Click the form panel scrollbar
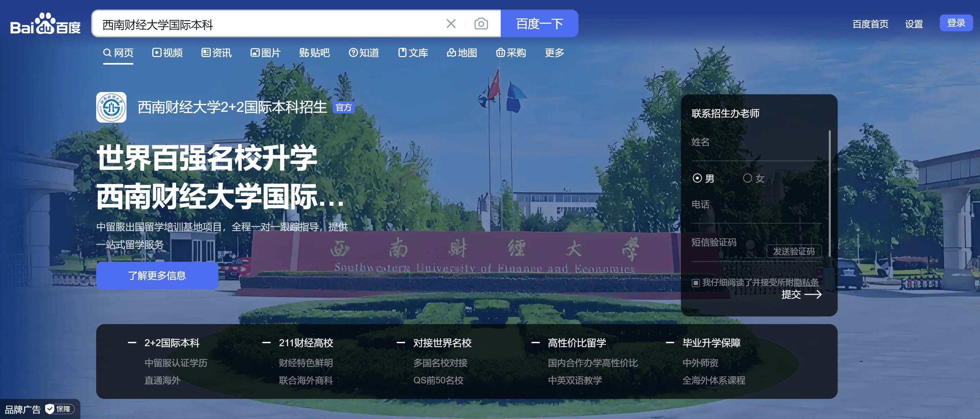980x419 pixels. (x=829, y=194)
